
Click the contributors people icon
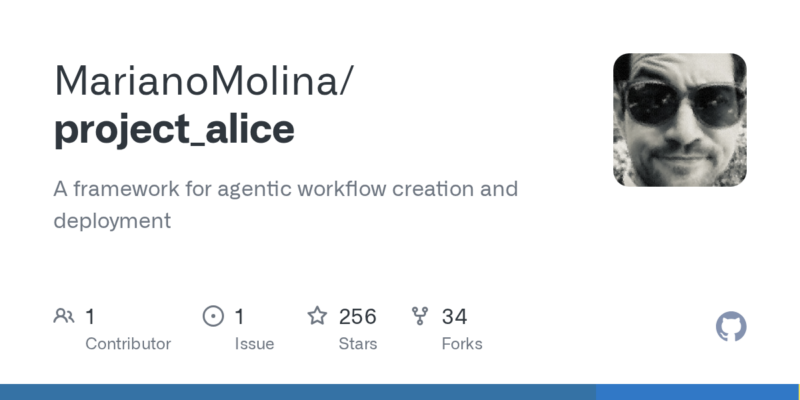coord(64,317)
